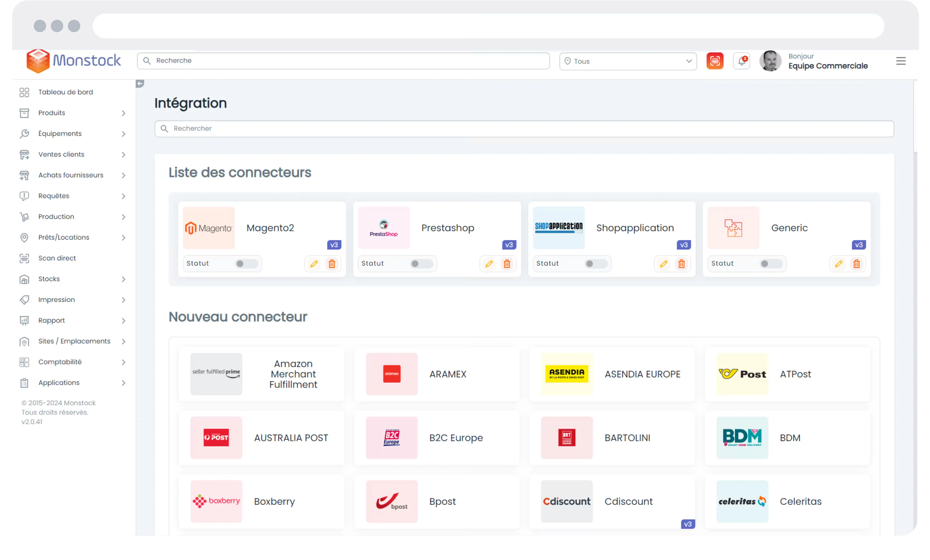930x560 pixels.
Task: Click the top Recherche search field
Action: pos(343,61)
